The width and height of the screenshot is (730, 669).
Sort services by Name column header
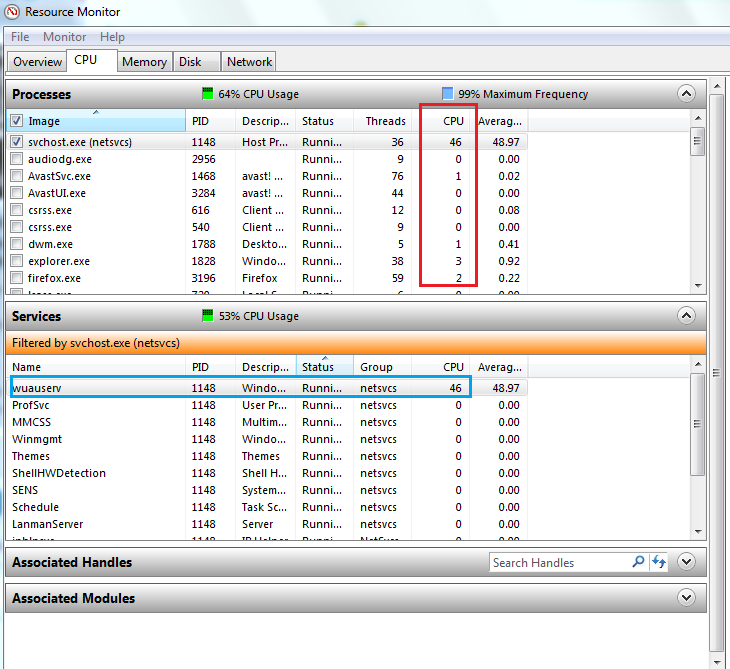tap(96, 367)
